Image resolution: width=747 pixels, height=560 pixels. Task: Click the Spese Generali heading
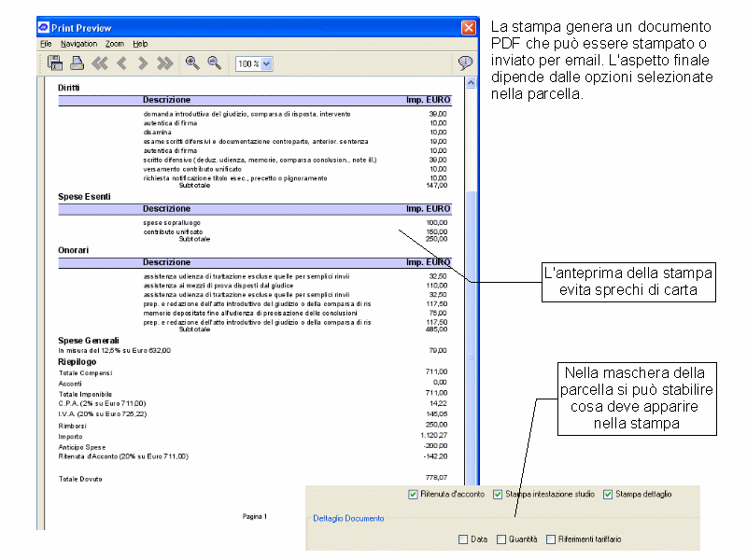89,341
